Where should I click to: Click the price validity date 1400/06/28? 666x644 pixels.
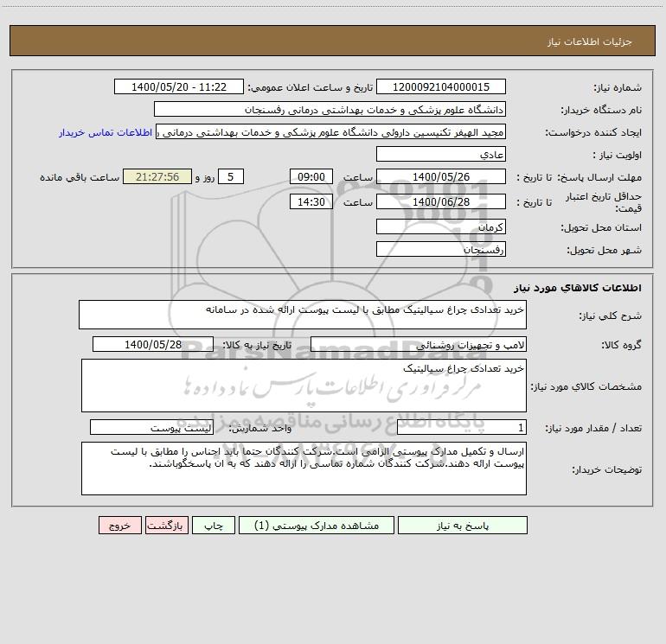tap(441, 201)
